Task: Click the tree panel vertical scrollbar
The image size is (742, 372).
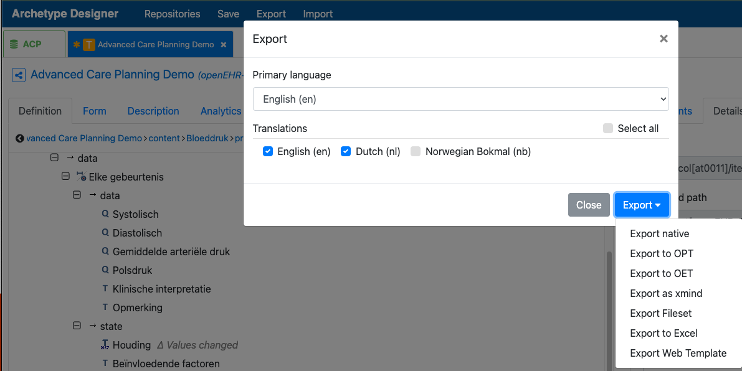Action: (610, 310)
